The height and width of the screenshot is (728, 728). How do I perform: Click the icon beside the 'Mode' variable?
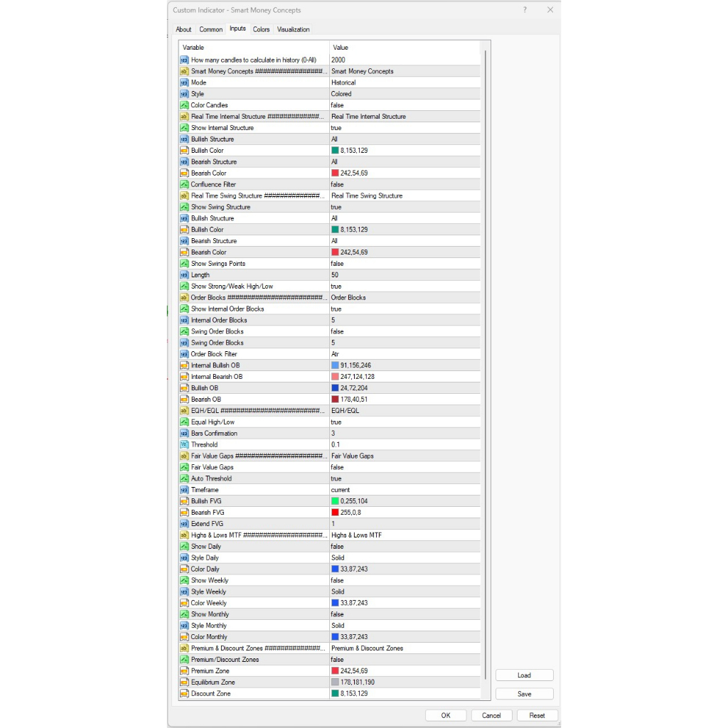(184, 82)
